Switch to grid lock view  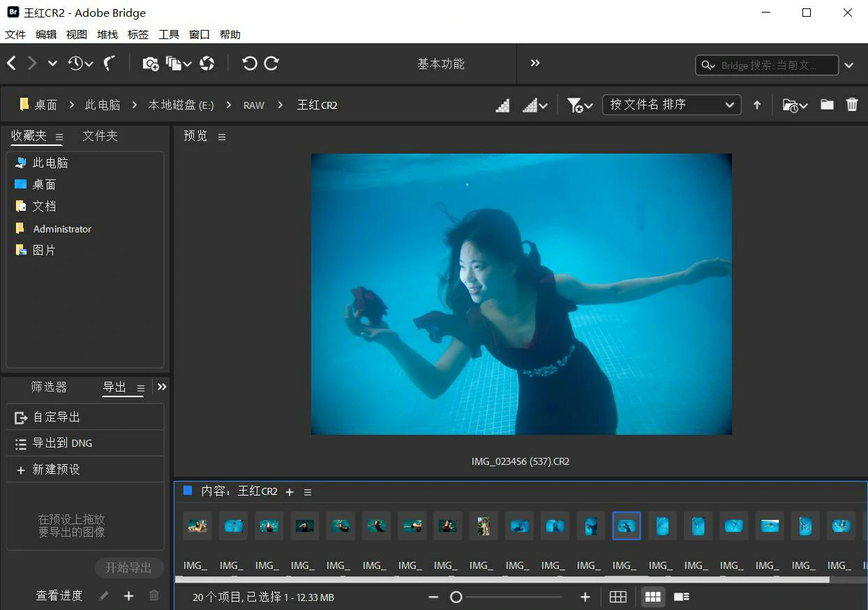click(x=618, y=597)
